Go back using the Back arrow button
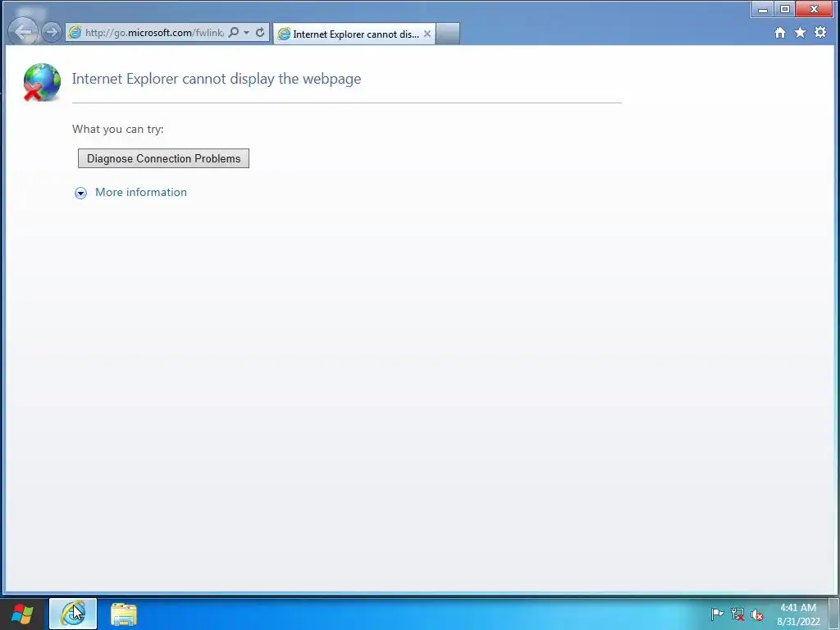 [24, 32]
